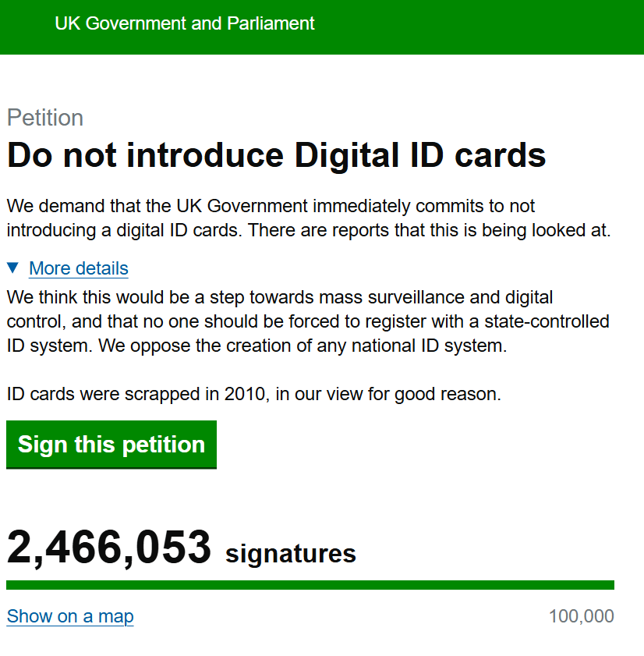Click the Do not introduce Digital ID cards heading

(x=276, y=155)
